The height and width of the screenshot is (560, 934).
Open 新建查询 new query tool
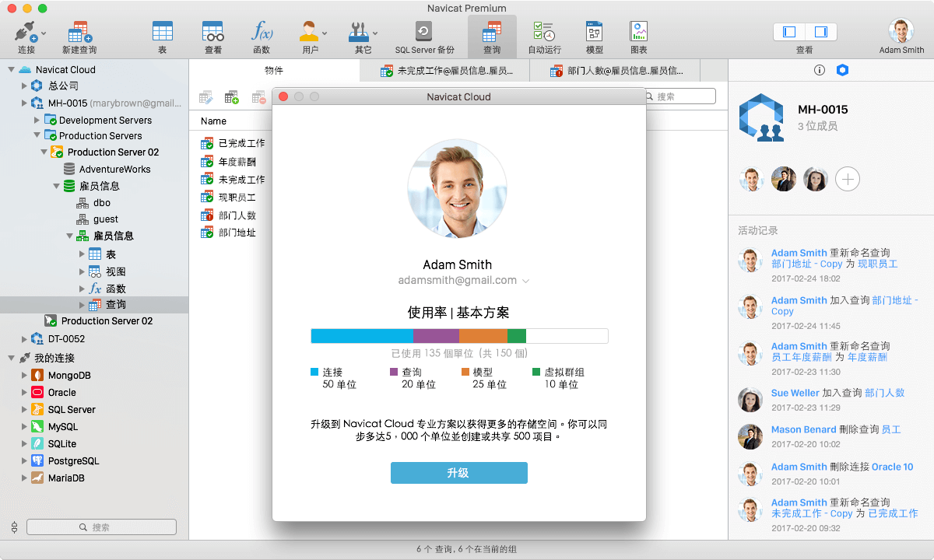tap(79, 33)
